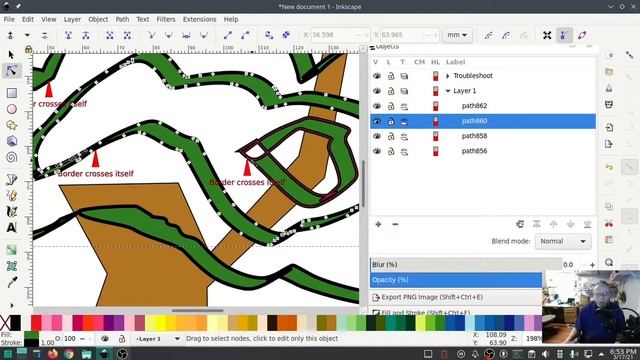Choose the Calligraphy tool
This screenshot has height=360, width=640.
pyautogui.click(x=11, y=211)
